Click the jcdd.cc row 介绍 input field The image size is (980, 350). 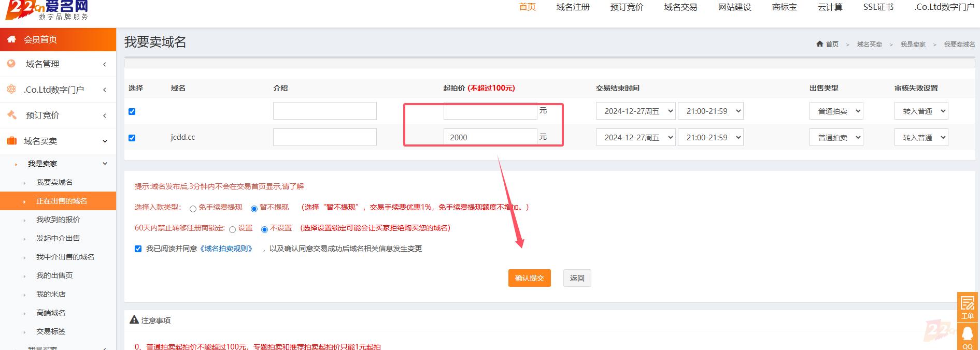click(x=325, y=137)
